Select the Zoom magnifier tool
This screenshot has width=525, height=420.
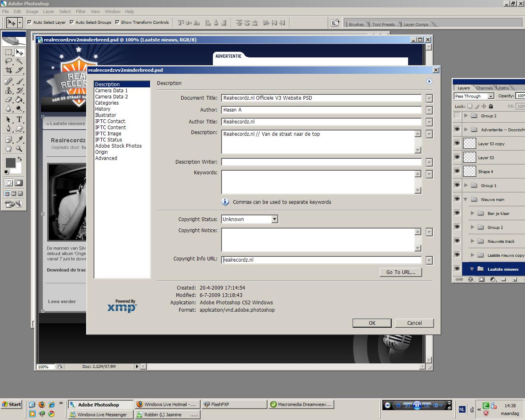coord(19,148)
